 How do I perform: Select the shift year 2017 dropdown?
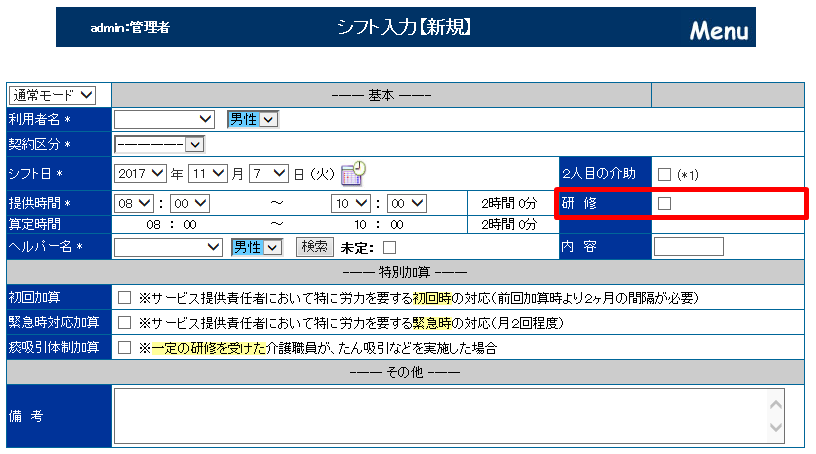[x=139, y=173]
